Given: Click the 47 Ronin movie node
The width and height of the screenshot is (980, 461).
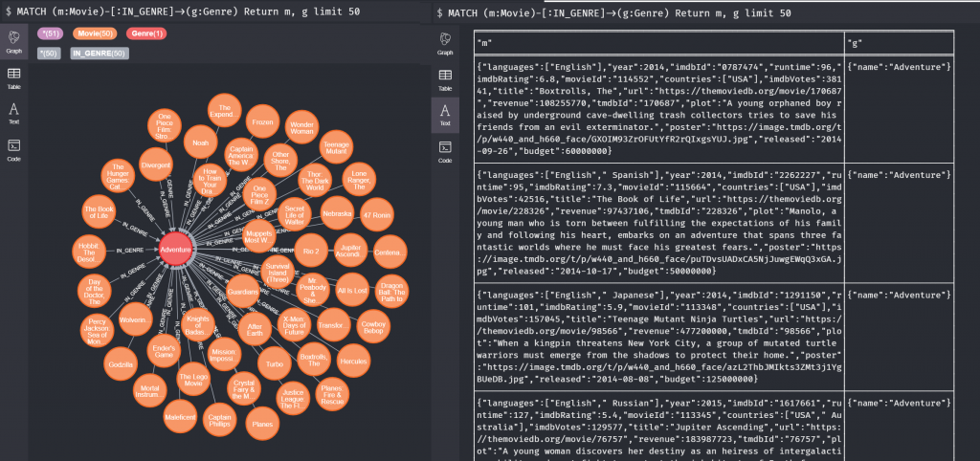Looking at the screenshot, I should click(377, 214).
